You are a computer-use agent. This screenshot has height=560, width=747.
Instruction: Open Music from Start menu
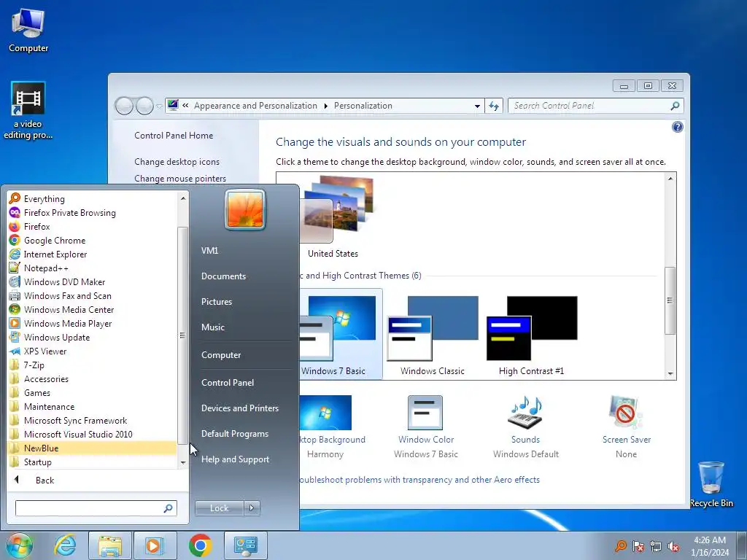(212, 327)
